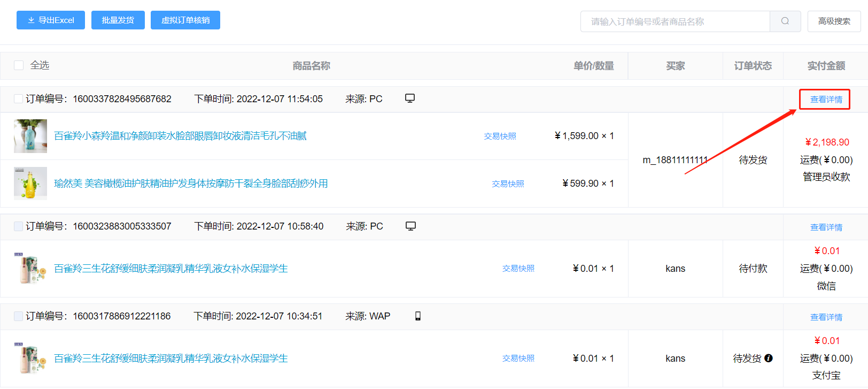Image resolution: width=868 pixels, height=389 pixels.
Task: Open 查看详情 for order 1600337828495687682
Action: (826, 99)
